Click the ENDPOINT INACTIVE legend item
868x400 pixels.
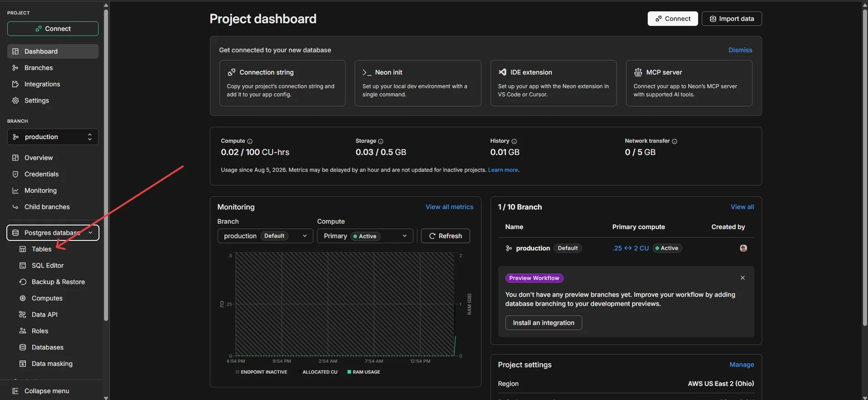point(262,372)
